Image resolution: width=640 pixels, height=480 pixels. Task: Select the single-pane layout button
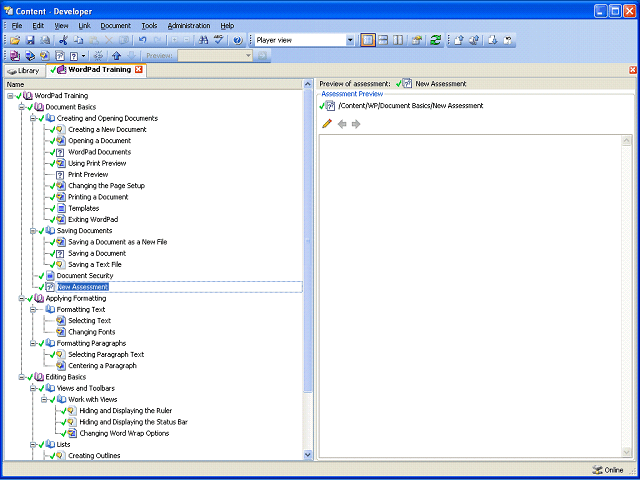pyautogui.click(x=368, y=40)
